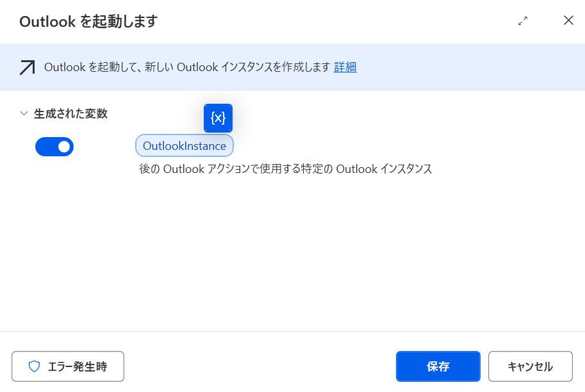Click the empty white area of dialog body
The height and width of the screenshot is (392, 585).
pyautogui.click(x=292, y=254)
